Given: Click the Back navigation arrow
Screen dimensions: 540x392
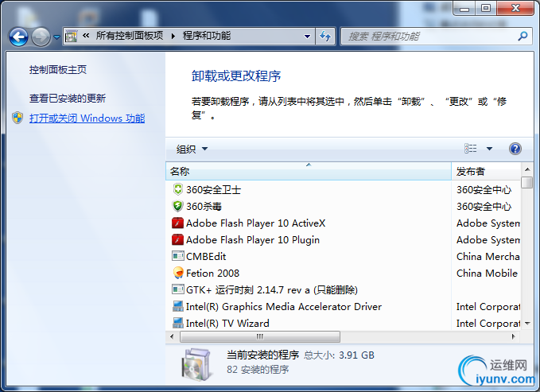Looking at the screenshot, I should 18,37.
